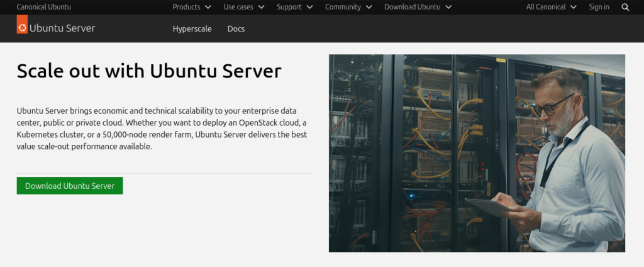Click the chevron next to Use cases
The width and height of the screenshot is (644, 267).
261,7
